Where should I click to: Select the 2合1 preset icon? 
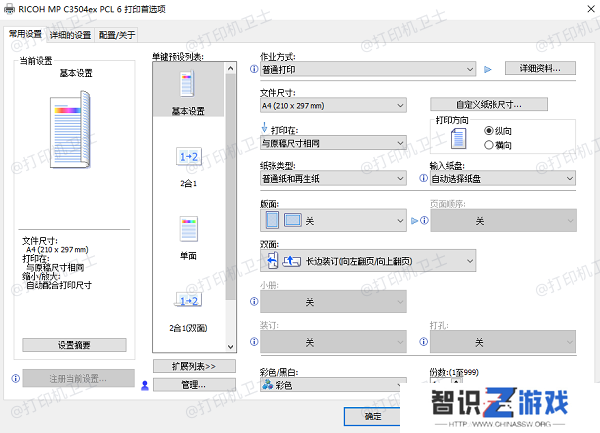pyautogui.click(x=189, y=156)
